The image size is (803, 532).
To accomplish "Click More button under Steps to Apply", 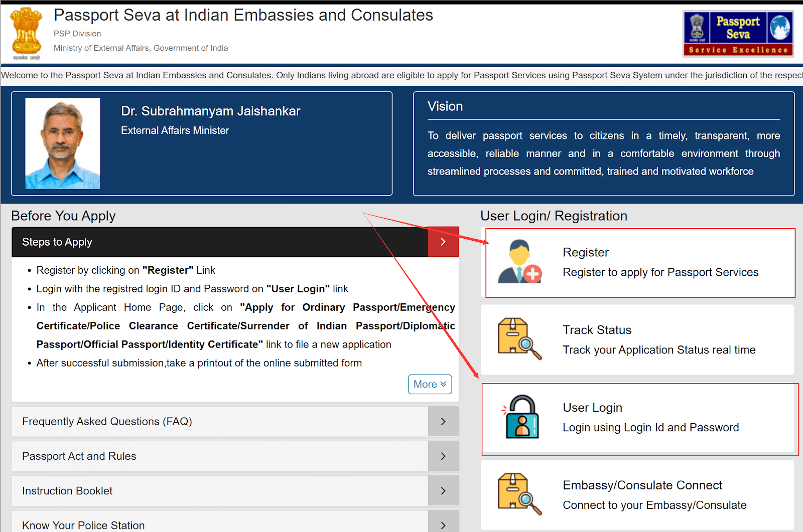I will [430, 384].
